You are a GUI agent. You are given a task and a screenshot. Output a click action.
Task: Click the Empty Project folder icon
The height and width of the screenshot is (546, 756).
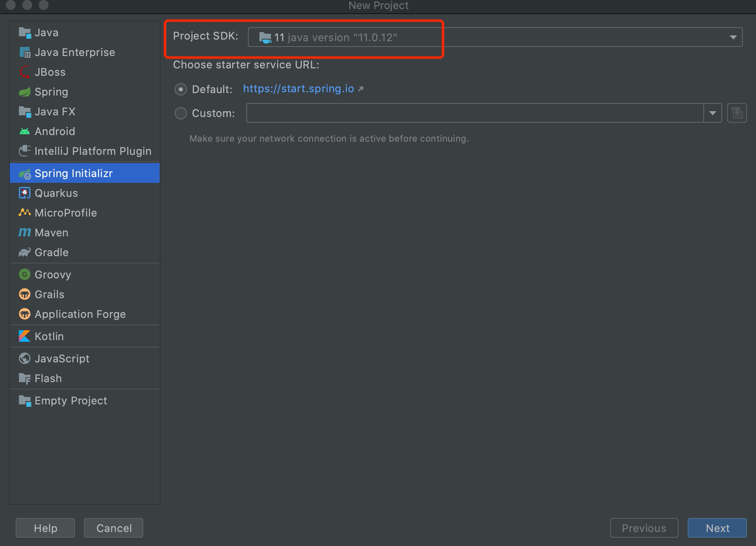25,401
